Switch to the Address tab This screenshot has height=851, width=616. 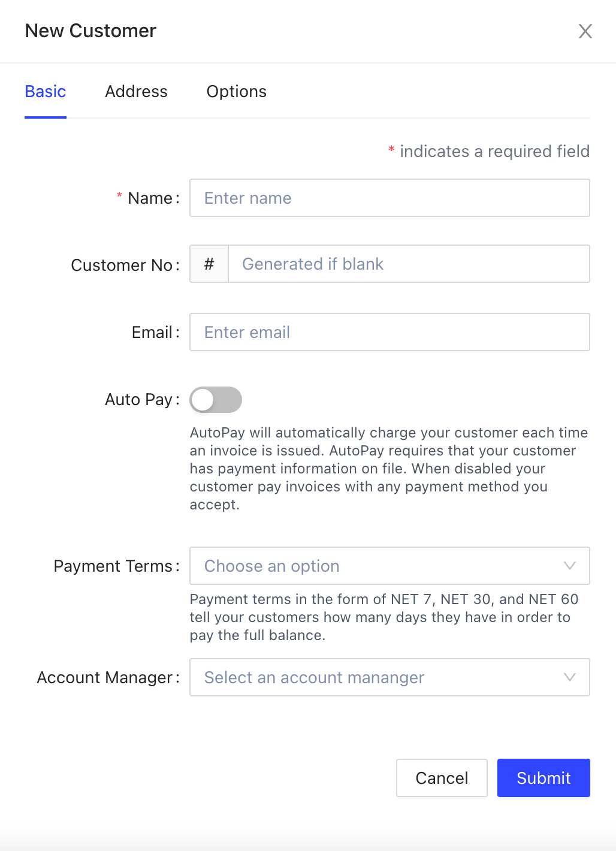click(x=136, y=92)
